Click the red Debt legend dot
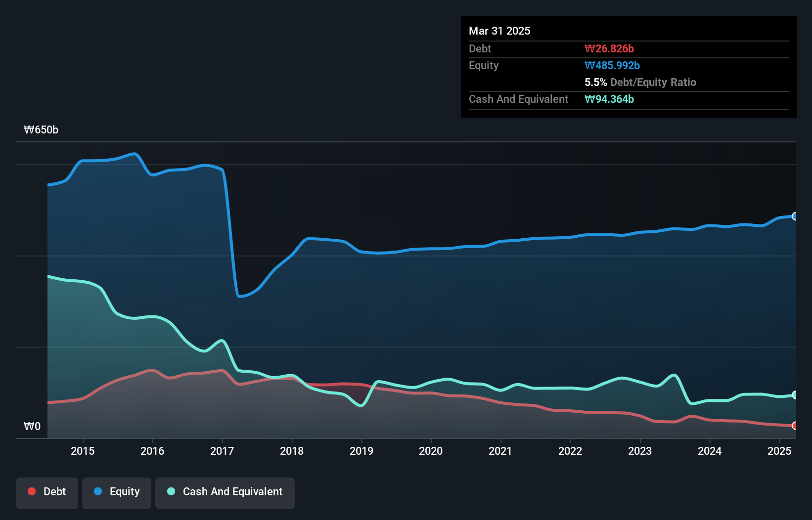This screenshot has height=520, width=812. [x=31, y=491]
